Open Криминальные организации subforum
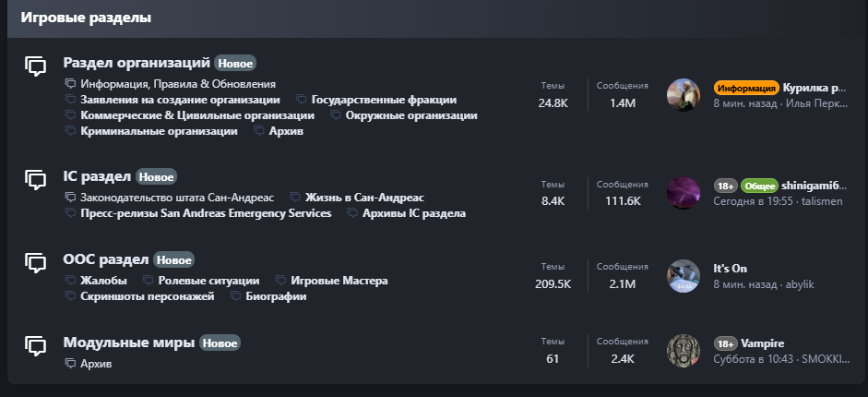The width and height of the screenshot is (868, 397). (x=159, y=131)
